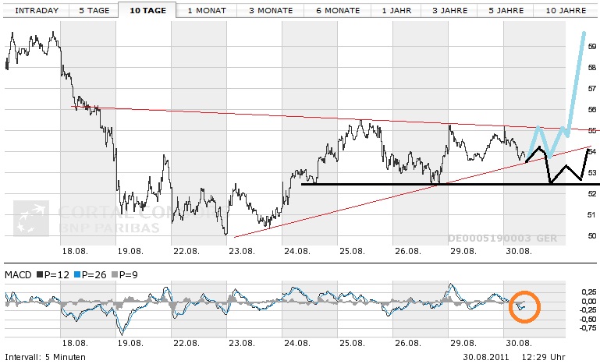Click the active 10 TAGE tab
Viewport: 600px width, 364px height.
pos(147,11)
